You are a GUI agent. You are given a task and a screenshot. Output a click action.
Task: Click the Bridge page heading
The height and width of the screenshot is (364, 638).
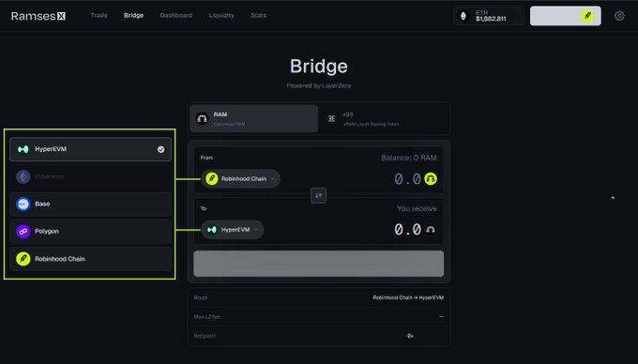point(319,67)
